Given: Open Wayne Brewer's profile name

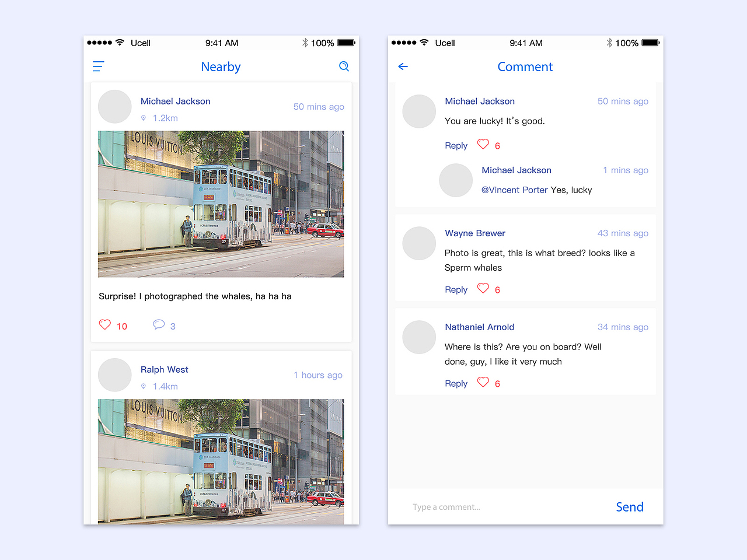Looking at the screenshot, I should point(475,233).
